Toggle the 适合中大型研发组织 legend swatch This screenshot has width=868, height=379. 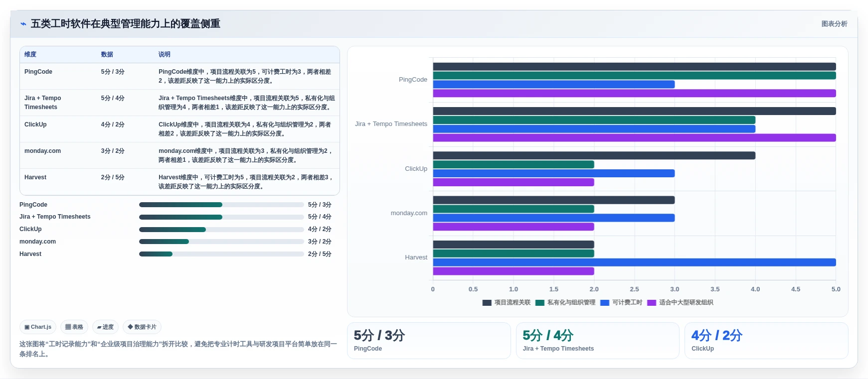pyautogui.click(x=652, y=303)
